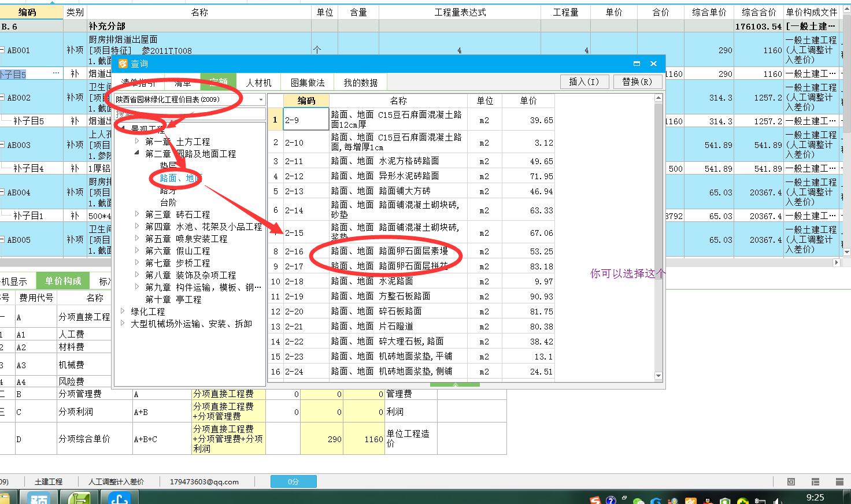The image size is (851, 504).
Task: Switch to 我的数据 tab
Action: 360,83
